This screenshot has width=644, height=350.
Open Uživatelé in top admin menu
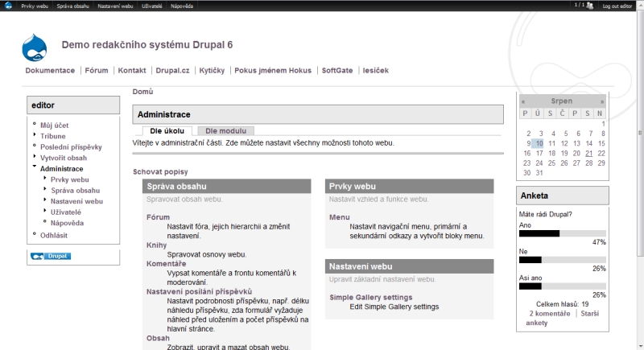click(x=152, y=6)
